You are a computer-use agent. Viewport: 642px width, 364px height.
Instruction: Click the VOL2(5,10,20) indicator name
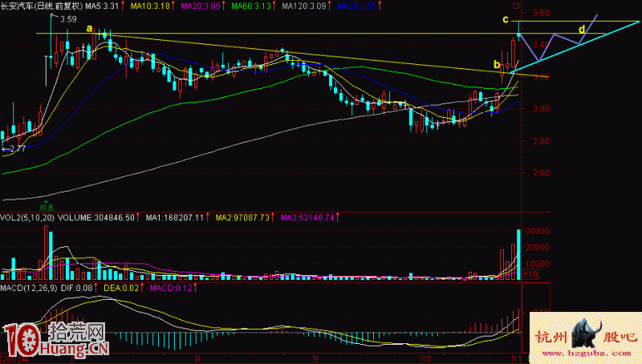click(x=27, y=217)
